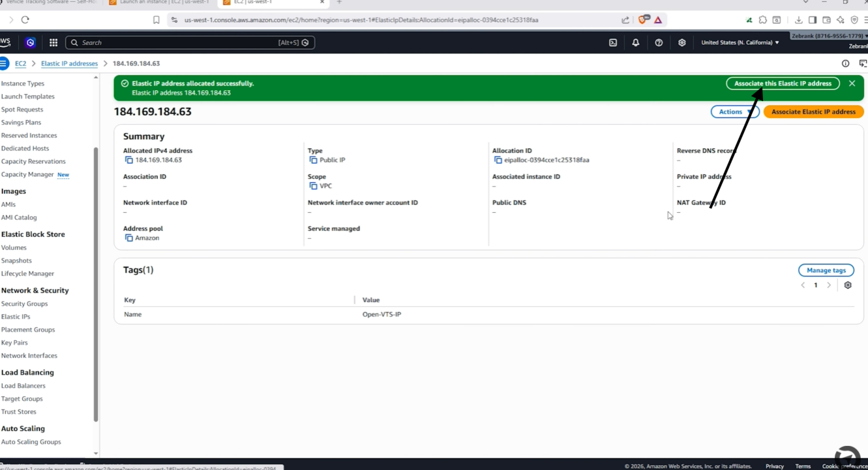The height and width of the screenshot is (470, 868).
Task: Click the Terms footer link
Action: point(803,466)
